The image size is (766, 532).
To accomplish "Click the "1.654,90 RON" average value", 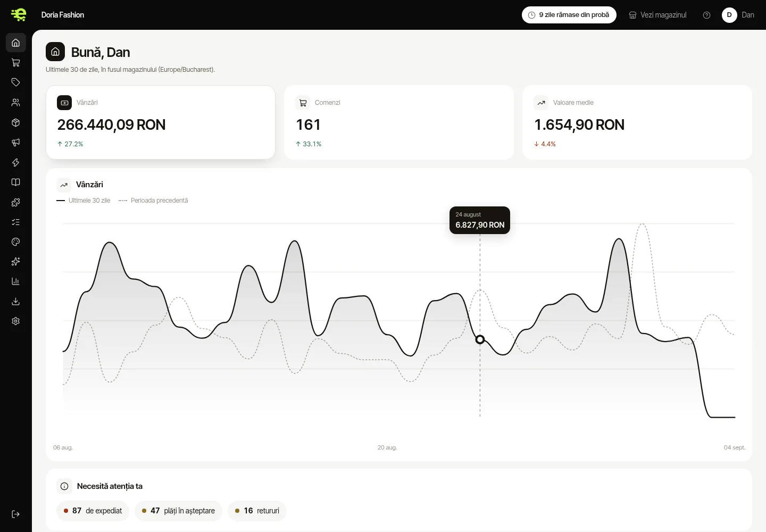I will 579,124.
